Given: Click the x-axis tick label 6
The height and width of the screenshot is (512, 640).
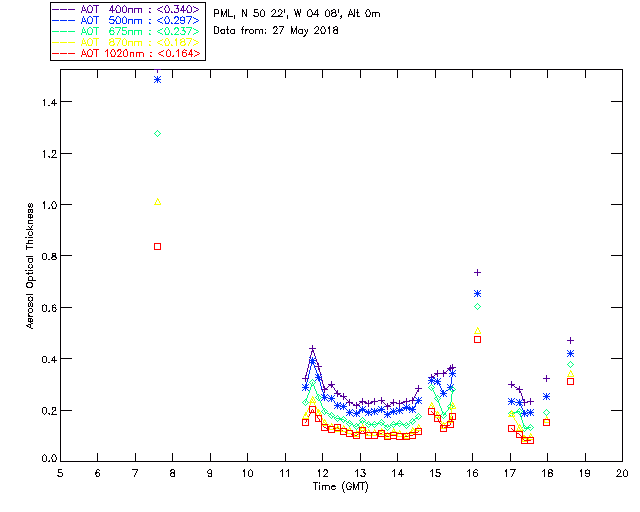Looking at the screenshot, I should (98, 473).
